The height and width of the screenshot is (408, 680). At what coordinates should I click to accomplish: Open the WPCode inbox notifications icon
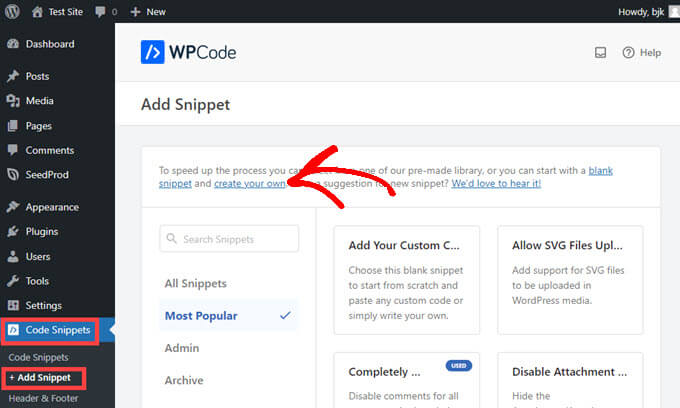[x=600, y=52]
